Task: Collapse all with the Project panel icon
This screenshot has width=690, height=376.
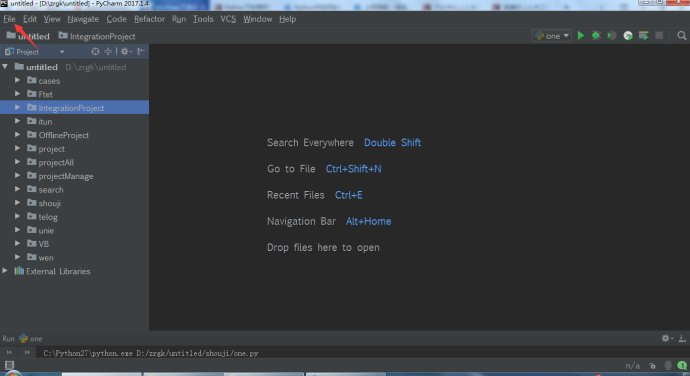Action: (108, 52)
